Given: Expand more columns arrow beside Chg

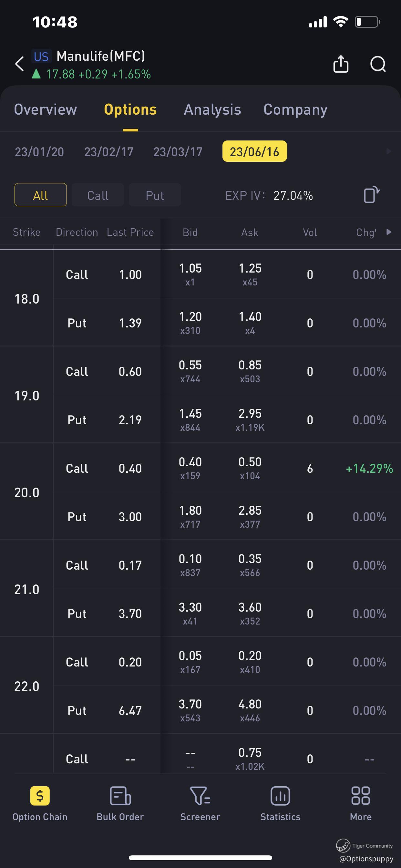Looking at the screenshot, I should (x=388, y=232).
